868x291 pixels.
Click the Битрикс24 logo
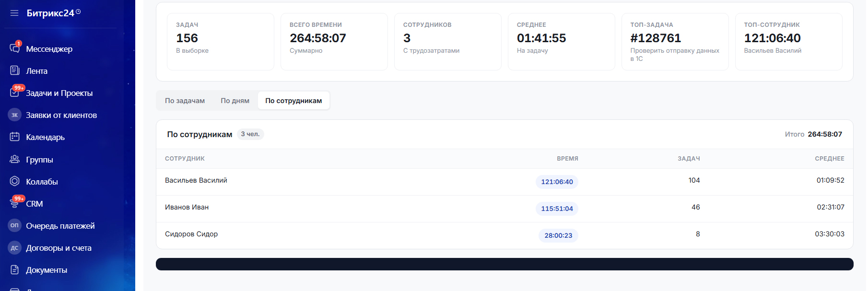point(50,13)
